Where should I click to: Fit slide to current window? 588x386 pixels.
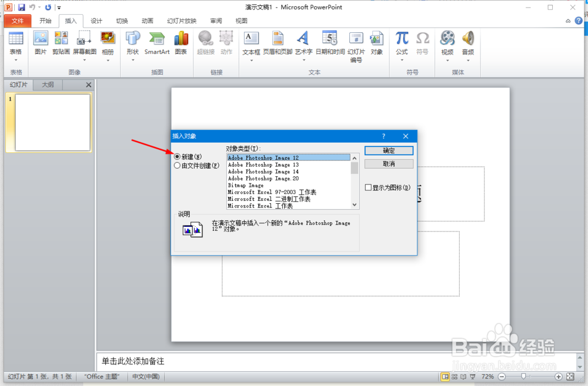pyautogui.click(x=570, y=377)
